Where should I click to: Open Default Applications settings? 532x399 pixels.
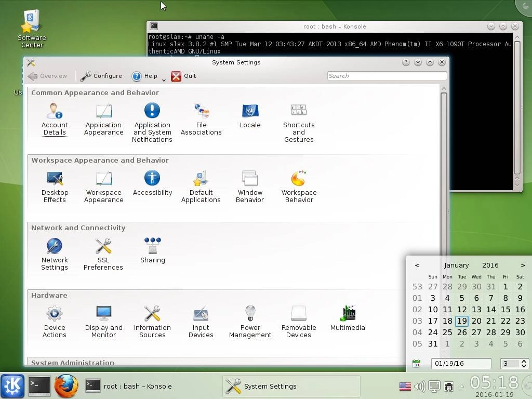pos(201,187)
